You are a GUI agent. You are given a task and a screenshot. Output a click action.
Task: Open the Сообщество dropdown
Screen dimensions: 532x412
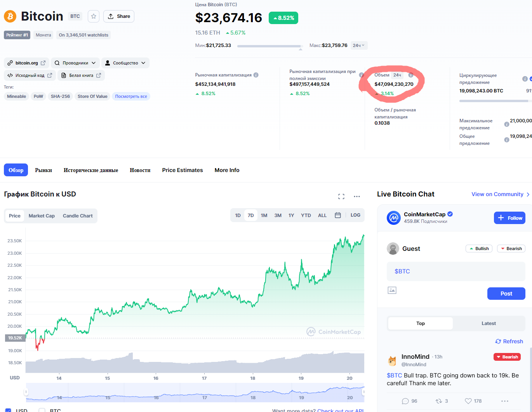125,63
